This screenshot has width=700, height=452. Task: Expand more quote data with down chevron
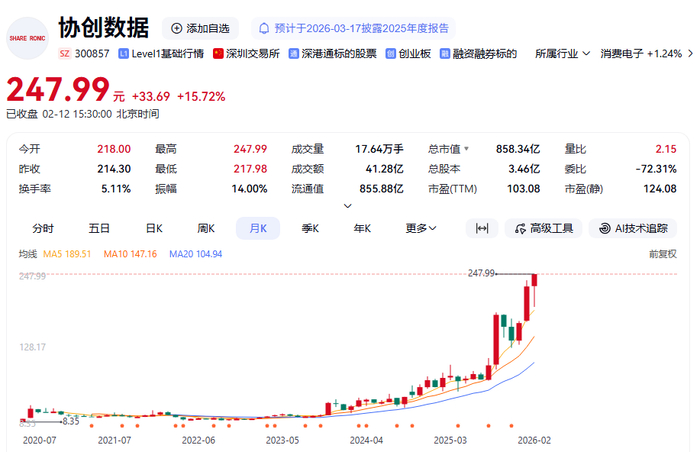348,206
